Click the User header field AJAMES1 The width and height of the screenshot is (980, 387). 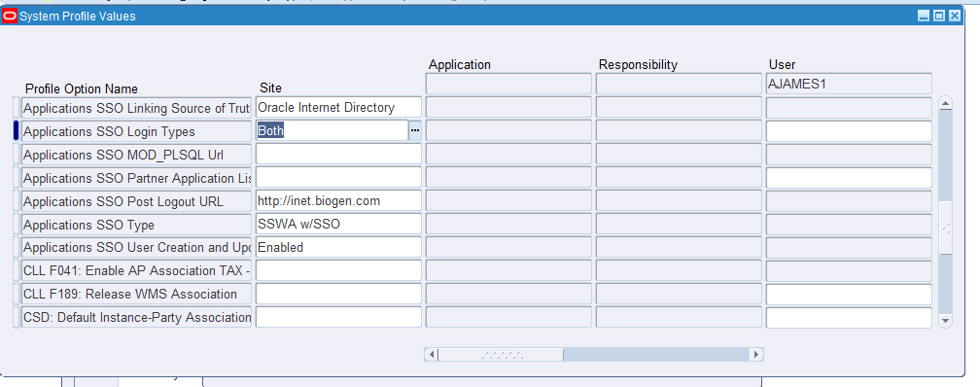click(849, 84)
